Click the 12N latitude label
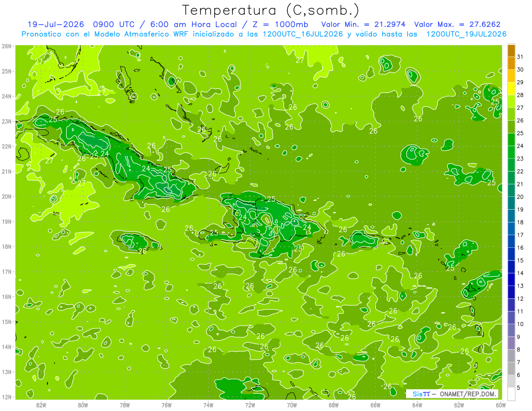This screenshot has width=532, height=411. click(x=7, y=397)
